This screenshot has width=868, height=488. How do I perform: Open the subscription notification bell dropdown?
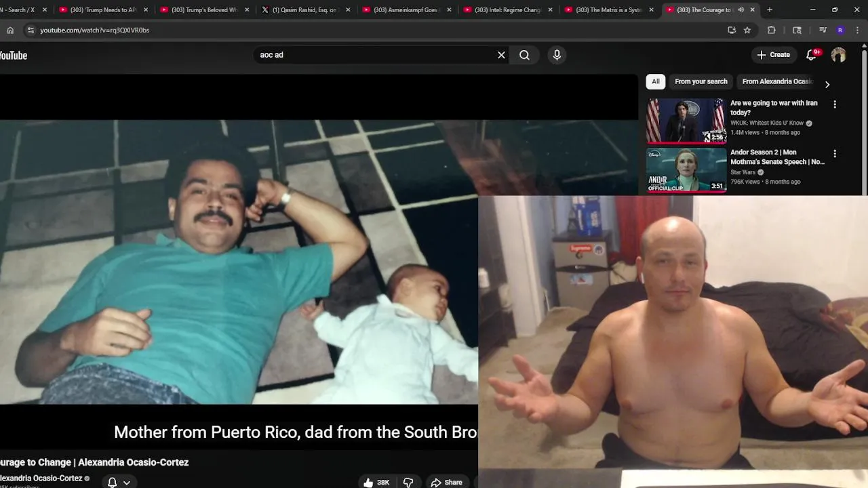tap(119, 483)
